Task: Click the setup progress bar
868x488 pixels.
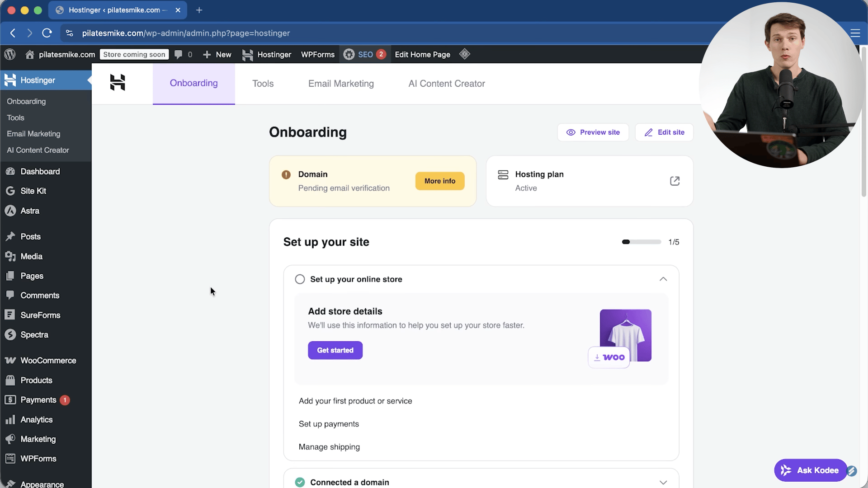Action: click(641, 242)
